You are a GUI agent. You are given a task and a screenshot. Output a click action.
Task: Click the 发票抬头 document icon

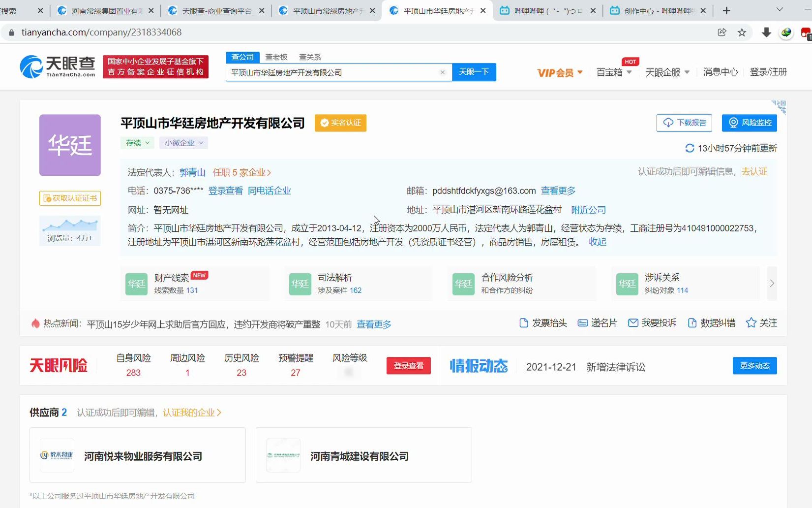(x=524, y=323)
